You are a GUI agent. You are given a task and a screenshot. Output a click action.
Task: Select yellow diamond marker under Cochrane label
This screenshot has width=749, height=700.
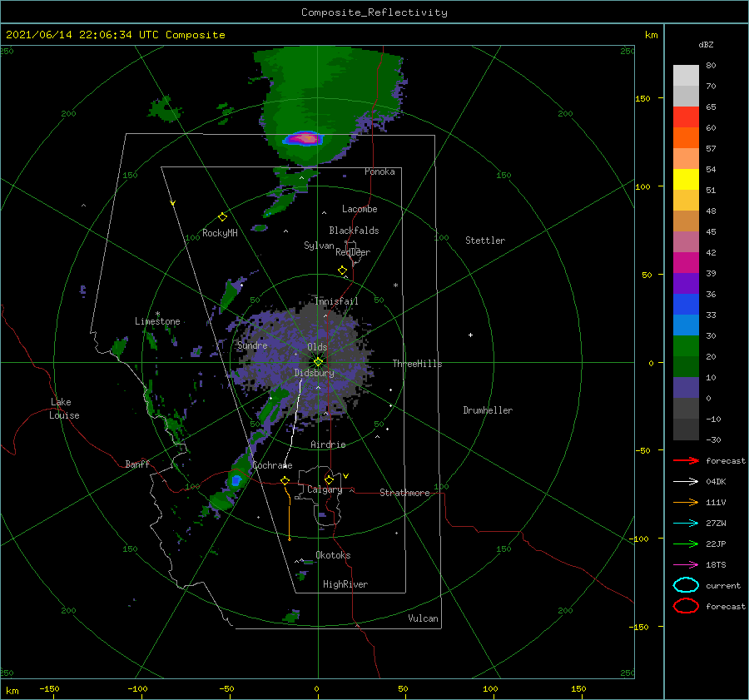pos(285,481)
